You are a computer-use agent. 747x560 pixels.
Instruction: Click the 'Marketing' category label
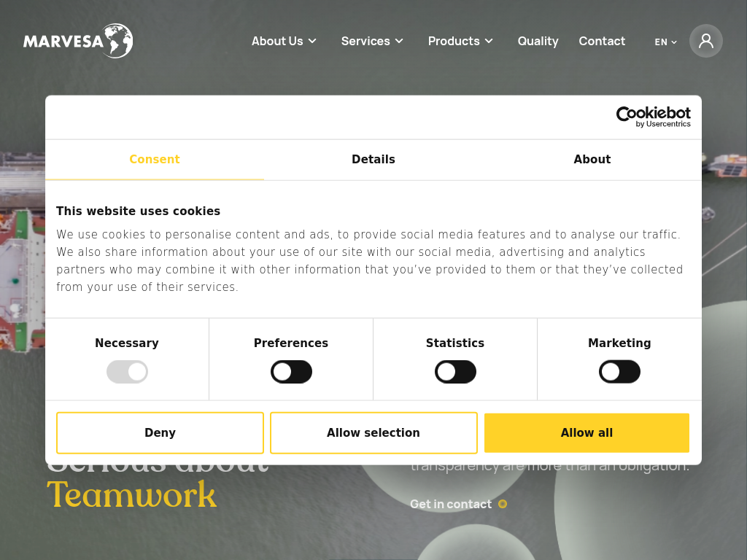[x=619, y=343]
